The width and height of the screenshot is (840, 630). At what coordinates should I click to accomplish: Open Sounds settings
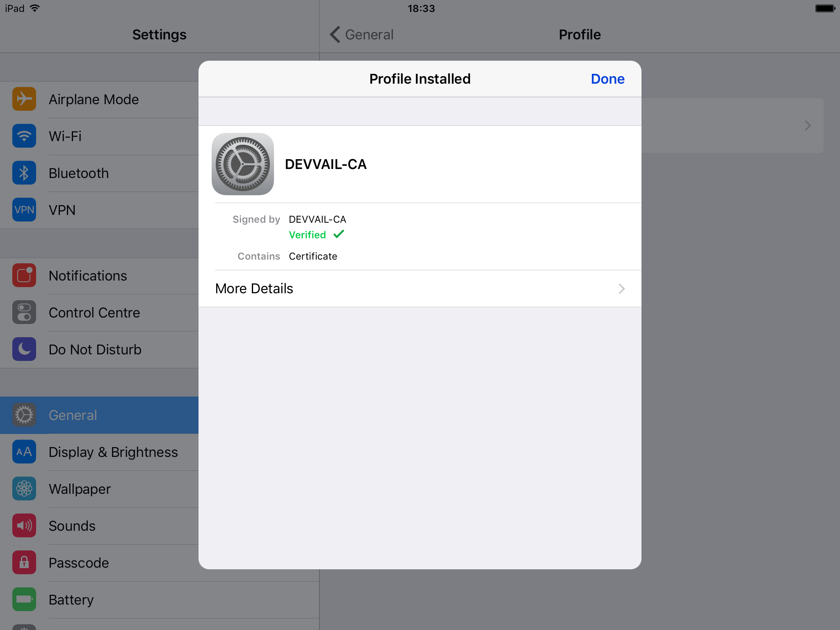[99, 526]
